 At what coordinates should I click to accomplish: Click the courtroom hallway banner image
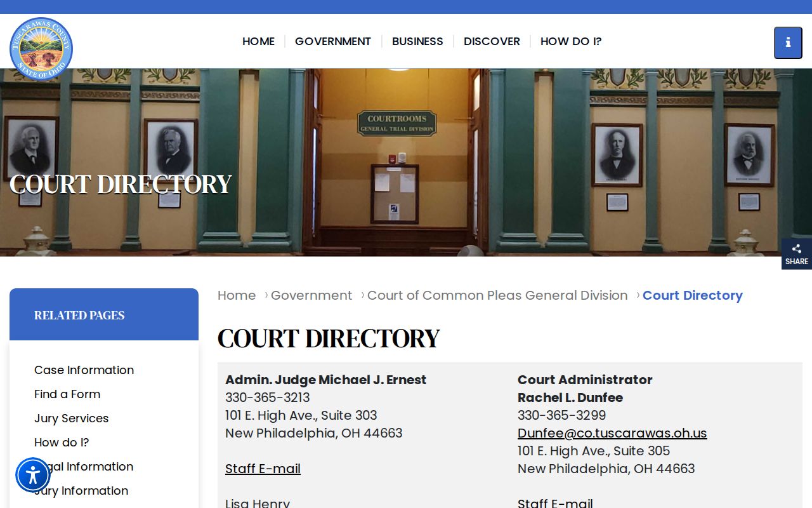(x=406, y=163)
